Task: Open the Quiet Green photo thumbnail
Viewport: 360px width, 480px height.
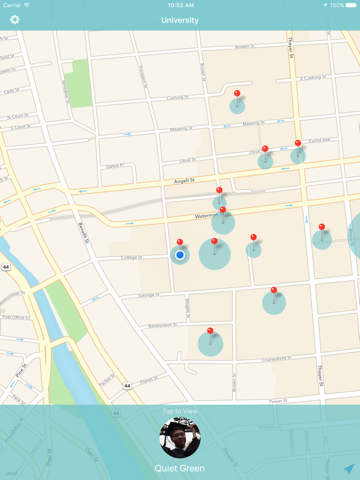Action: click(180, 437)
